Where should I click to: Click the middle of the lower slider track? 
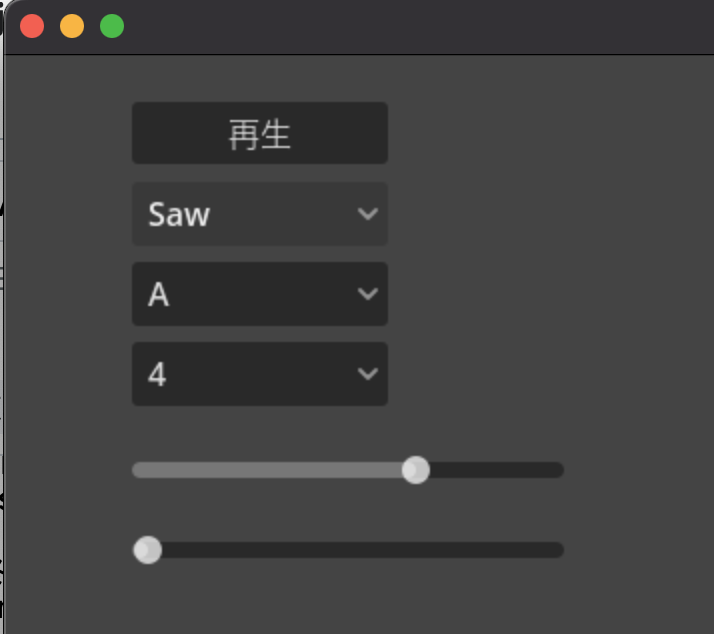click(348, 550)
